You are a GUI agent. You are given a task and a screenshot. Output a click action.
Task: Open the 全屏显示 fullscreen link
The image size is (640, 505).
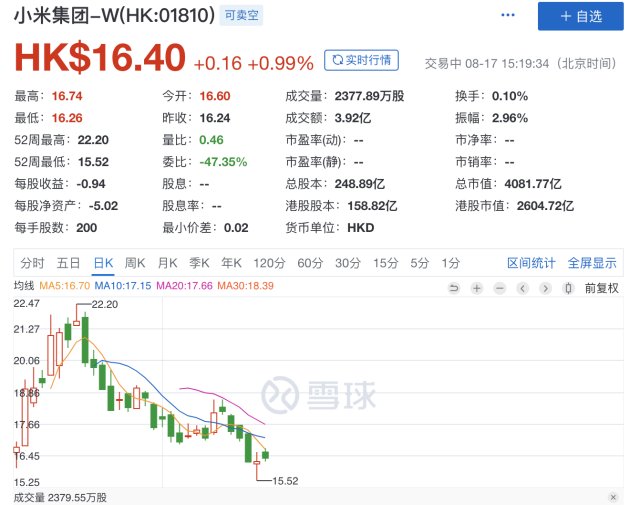click(x=592, y=263)
